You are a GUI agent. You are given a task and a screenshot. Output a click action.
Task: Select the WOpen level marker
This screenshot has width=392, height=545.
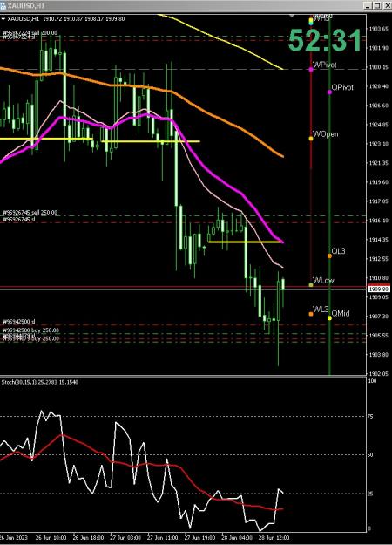point(311,139)
